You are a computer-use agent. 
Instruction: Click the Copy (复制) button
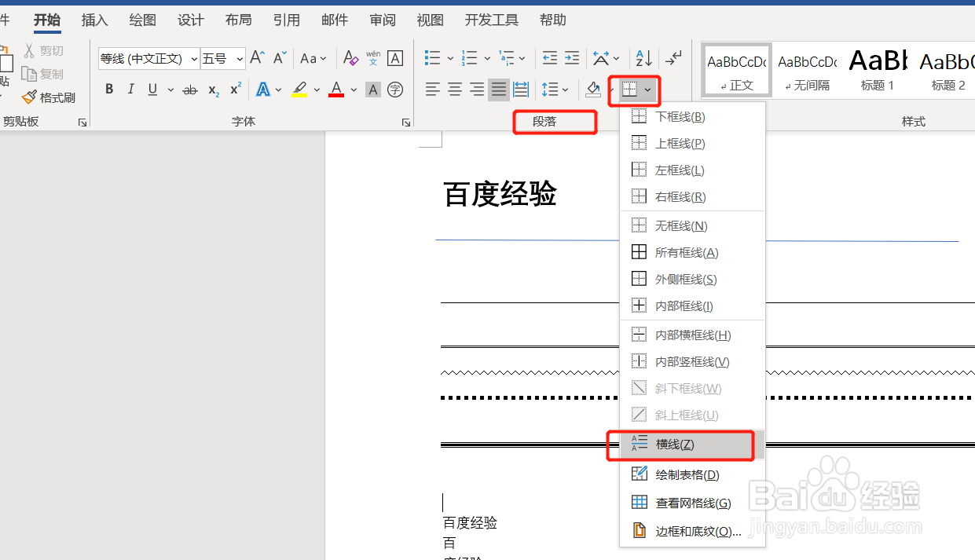click(42, 74)
